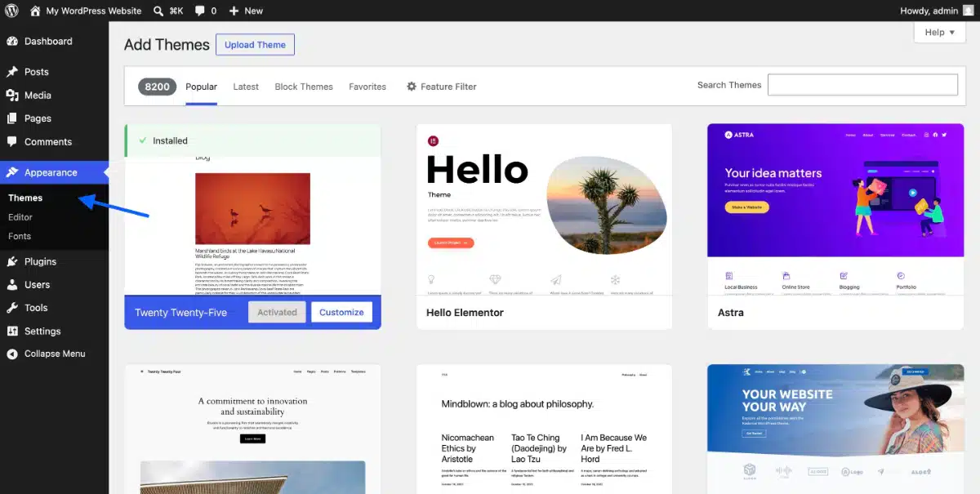Open Your Website Your Way theme preview

[x=835, y=429]
